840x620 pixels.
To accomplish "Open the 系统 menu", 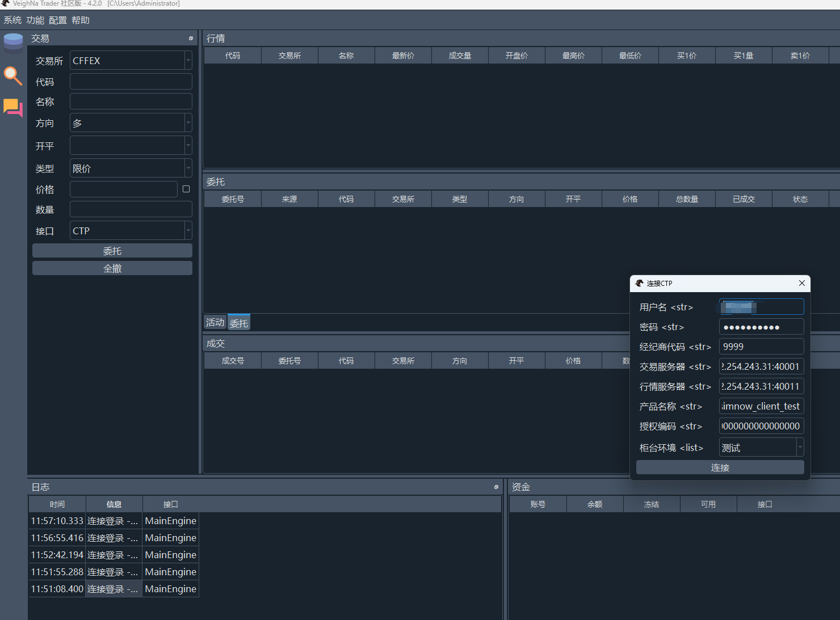I will (x=12, y=20).
